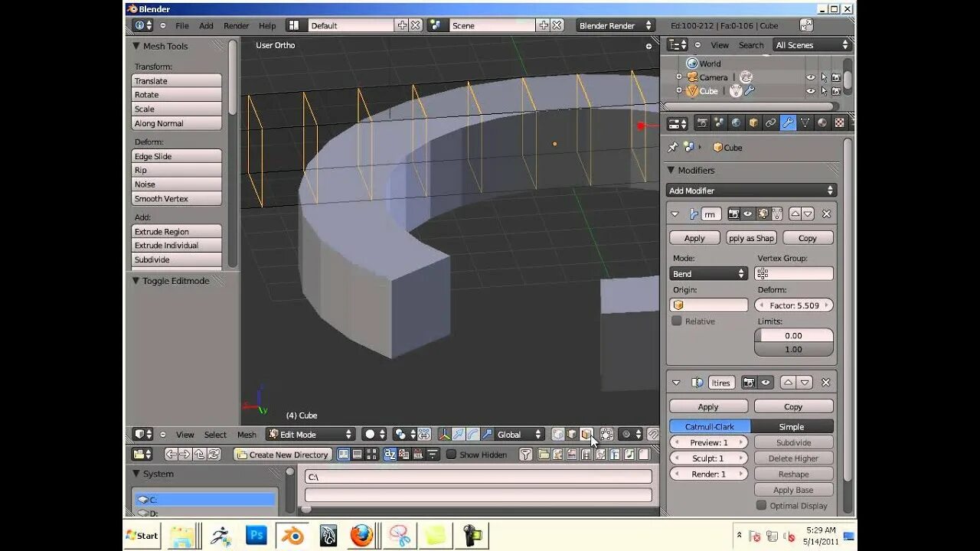
Task: Open the Add Modifier dropdown
Action: (x=751, y=191)
